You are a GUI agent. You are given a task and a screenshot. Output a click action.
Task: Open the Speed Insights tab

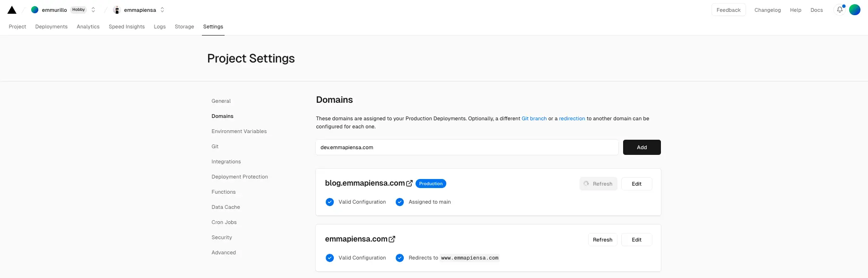pos(127,27)
